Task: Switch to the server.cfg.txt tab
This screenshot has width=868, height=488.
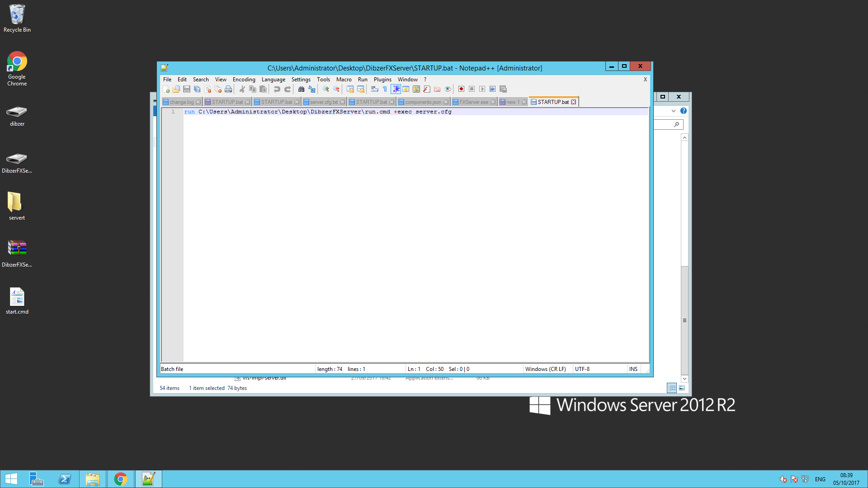Action: [324, 102]
